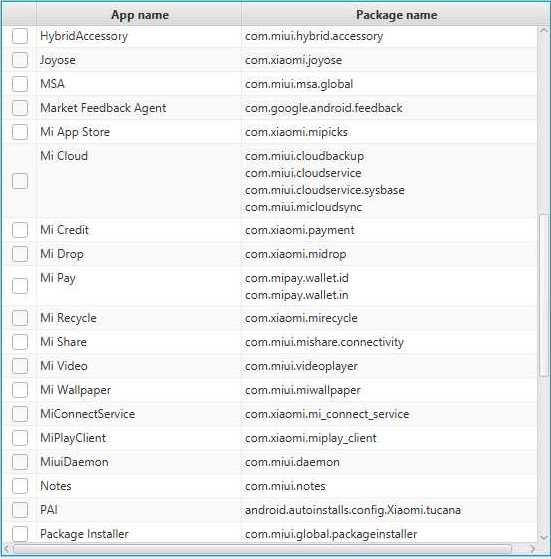
Task: Click the Mi Credit app name
Action: (x=64, y=230)
